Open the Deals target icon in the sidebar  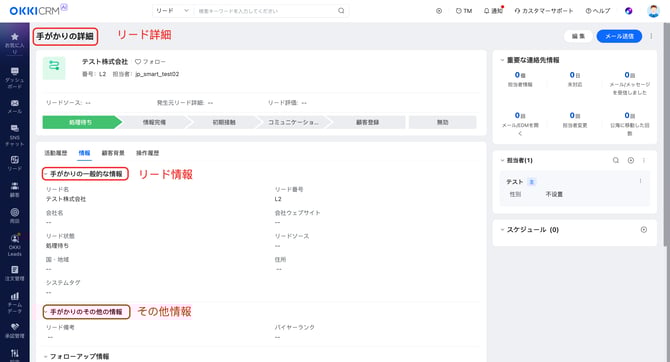(15, 215)
